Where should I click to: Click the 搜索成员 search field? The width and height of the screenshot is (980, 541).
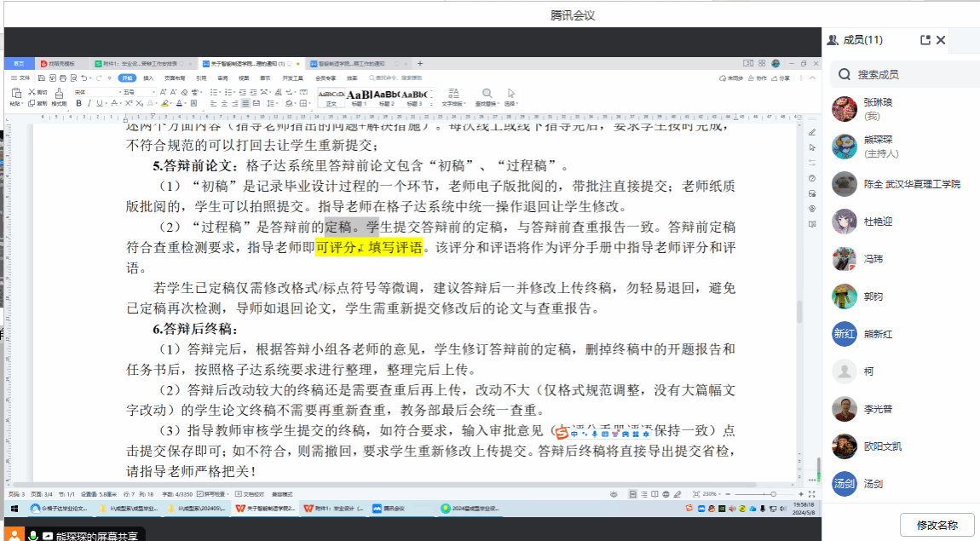[903, 74]
